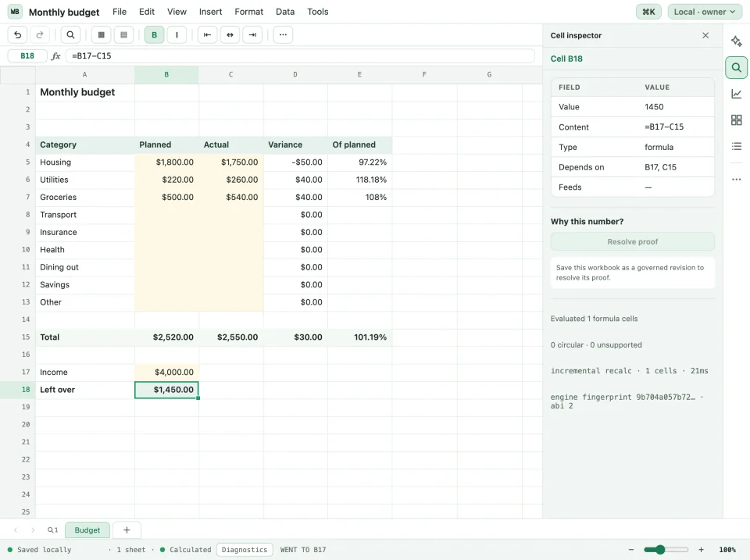Open the chart panel in the sidebar
This screenshot has height=560, width=750.
[x=736, y=94]
